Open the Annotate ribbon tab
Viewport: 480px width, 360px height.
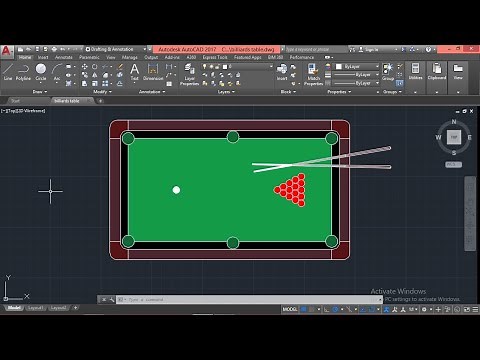(x=63, y=57)
